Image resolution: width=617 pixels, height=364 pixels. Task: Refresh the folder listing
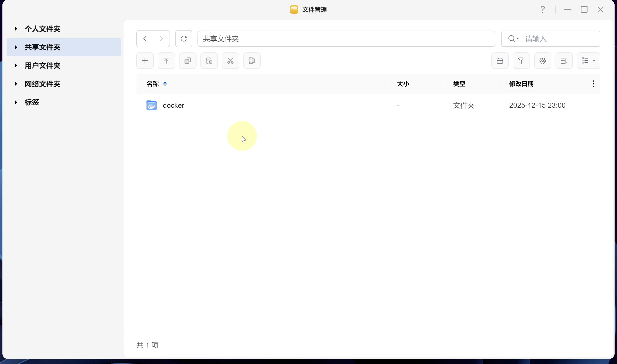point(184,39)
